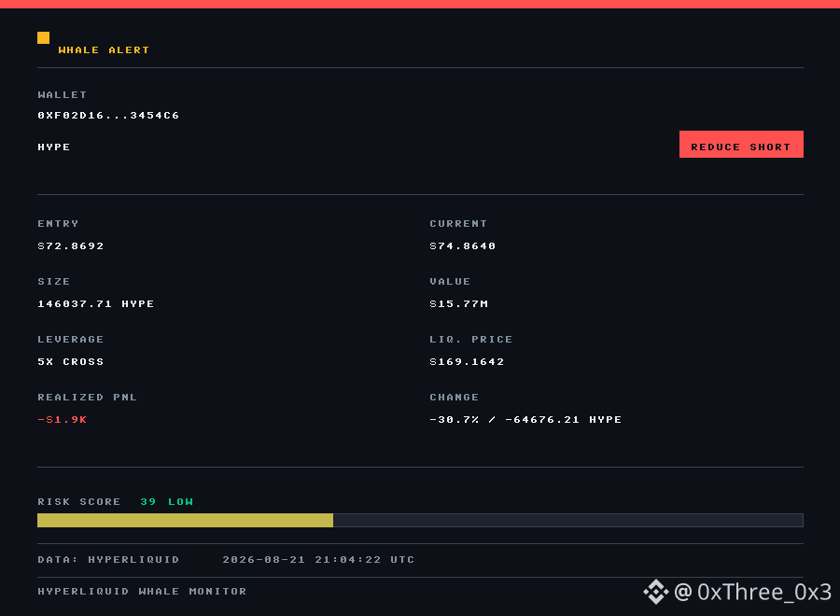The width and height of the screenshot is (840, 616).
Task: Click the size value 146037.71 HYPE
Action: point(96,303)
